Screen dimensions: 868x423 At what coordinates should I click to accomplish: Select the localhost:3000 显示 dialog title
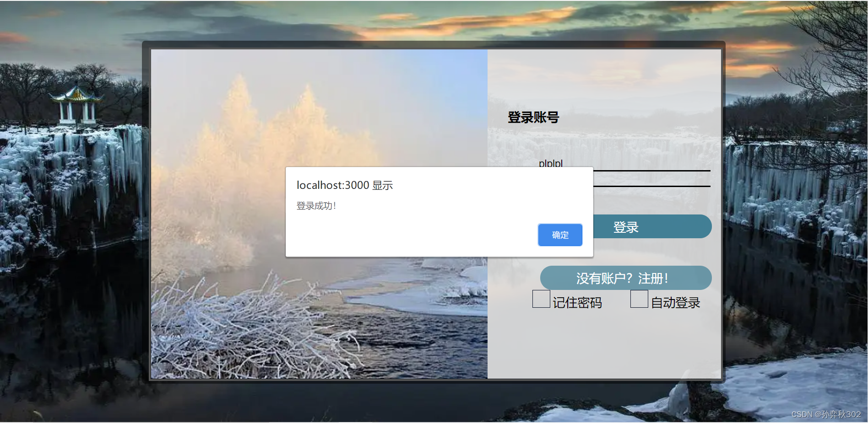pos(345,185)
